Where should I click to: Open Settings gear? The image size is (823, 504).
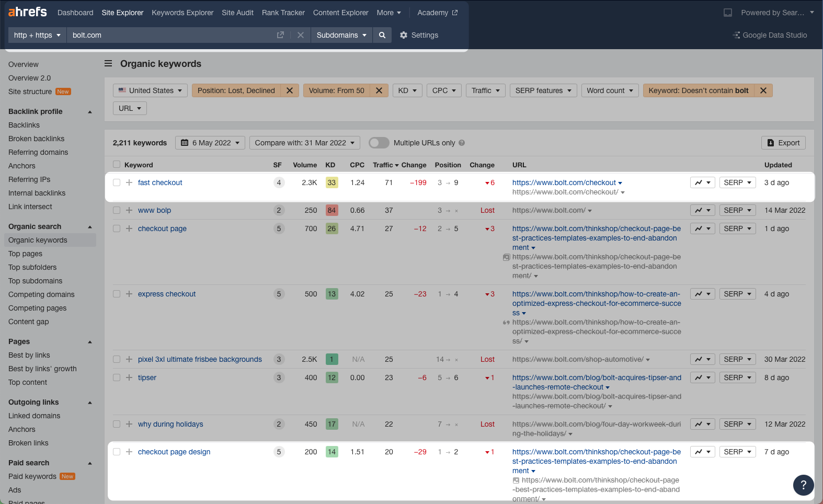coord(419,35)
